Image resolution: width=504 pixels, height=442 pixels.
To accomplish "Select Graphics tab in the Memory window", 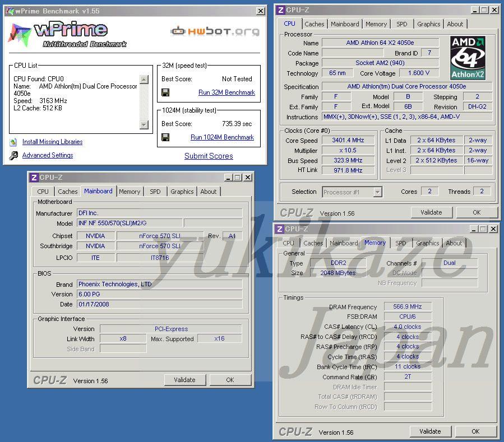I will [428, 244].
